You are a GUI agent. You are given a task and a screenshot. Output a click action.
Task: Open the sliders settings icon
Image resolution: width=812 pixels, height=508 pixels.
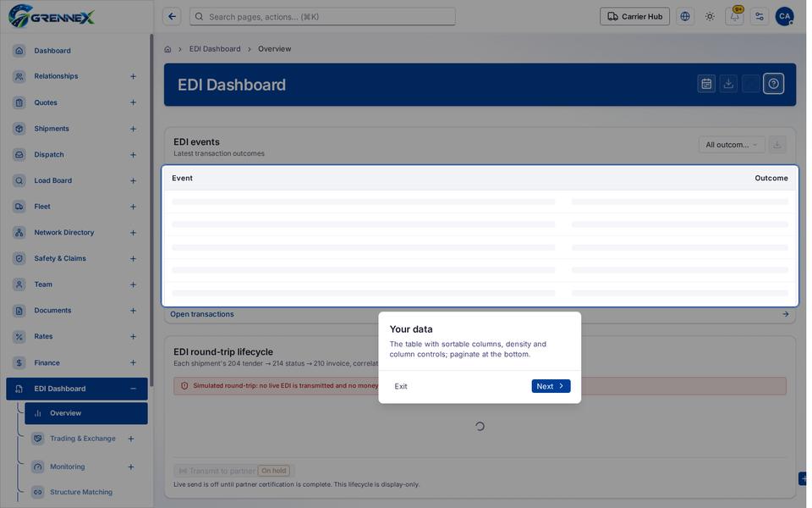pyautogui.click(x=760, y=17)
